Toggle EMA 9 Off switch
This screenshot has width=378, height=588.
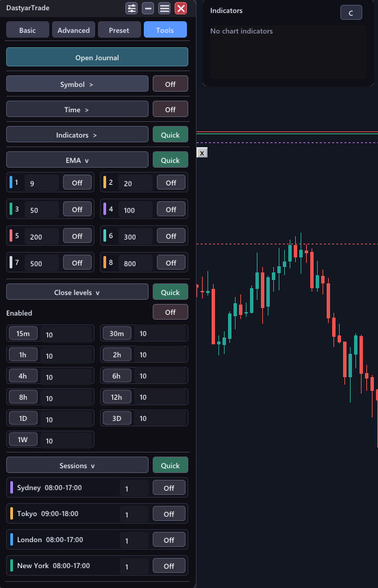[x=77, y=183]
